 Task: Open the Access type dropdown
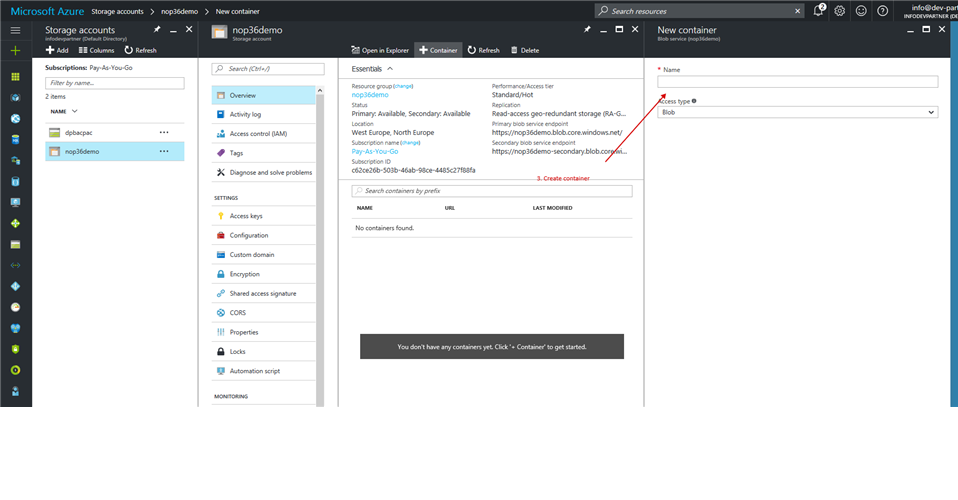click(797, 112)
